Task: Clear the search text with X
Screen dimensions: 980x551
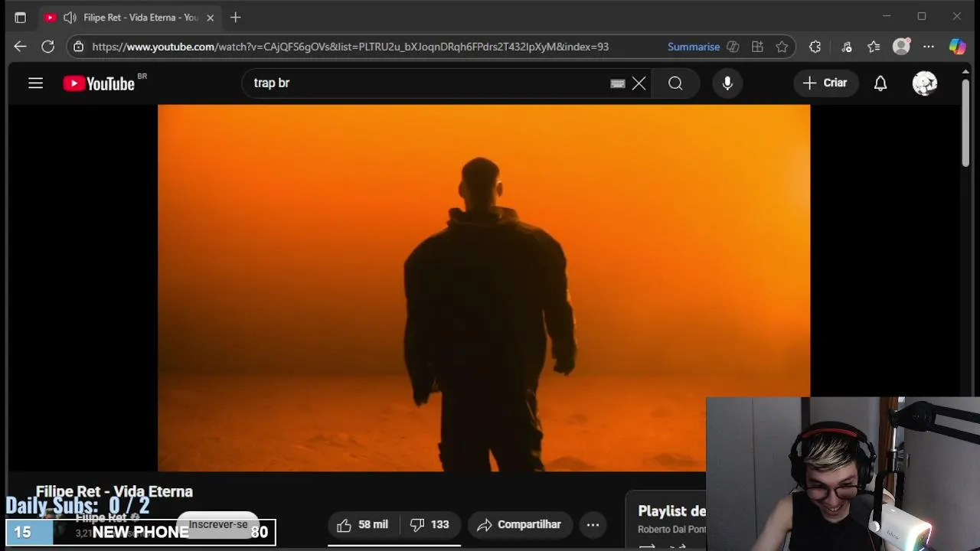Action: [639, 83]
